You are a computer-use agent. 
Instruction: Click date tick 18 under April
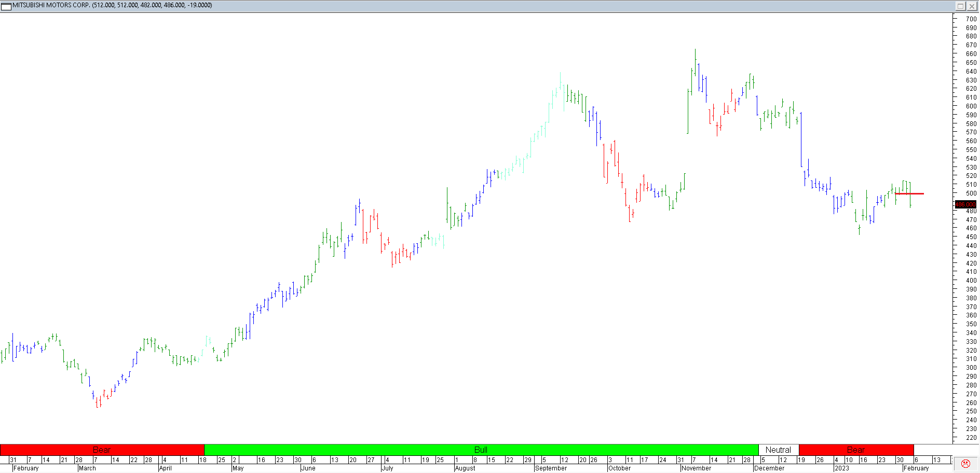pos(203,460)
